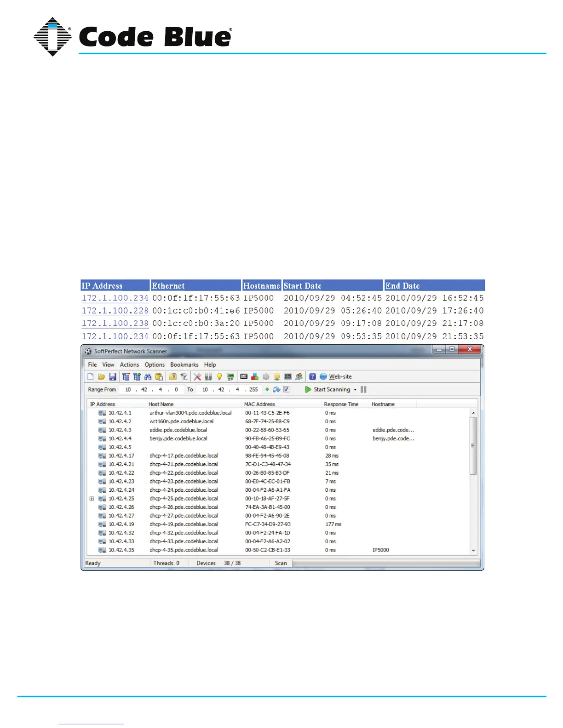The image size is (563, 728).
Task: Select the eddie.pde.codeblue.local host name
Action: click(178, 430)
